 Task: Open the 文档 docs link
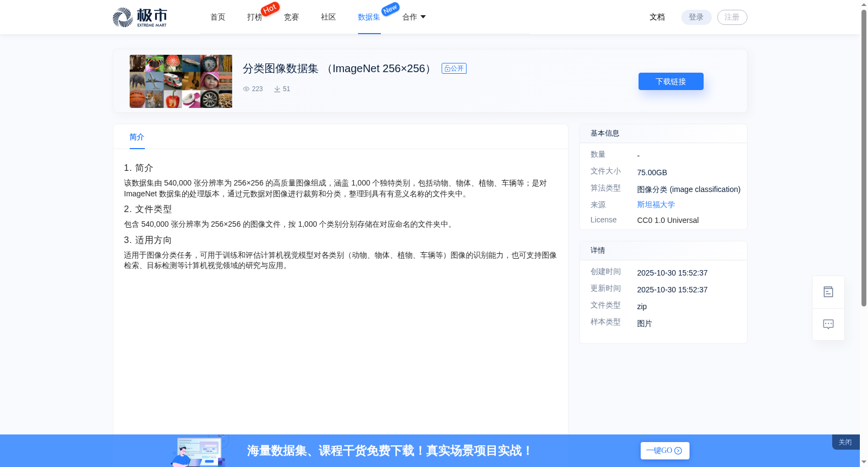click(x=657, y=17)
